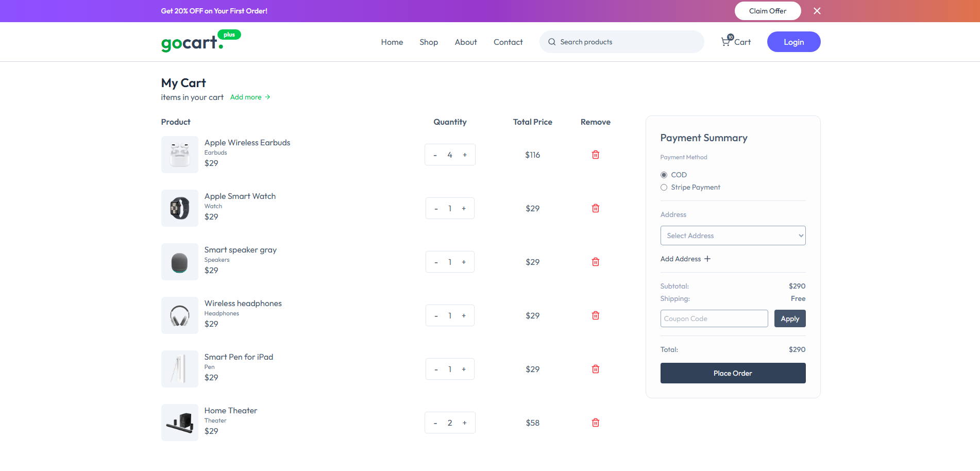
Task: Open the Select Address dropdown
Action: point(733,235)
